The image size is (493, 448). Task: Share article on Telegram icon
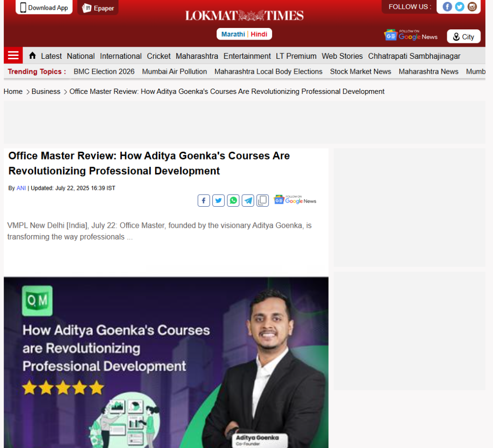click(x=248, y=200)
